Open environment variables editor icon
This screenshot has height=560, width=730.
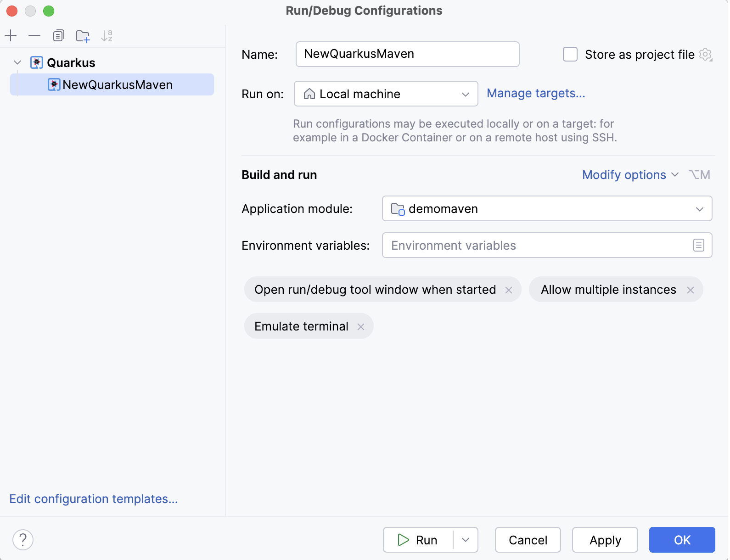pyautogui.click(x=698, y=246)
